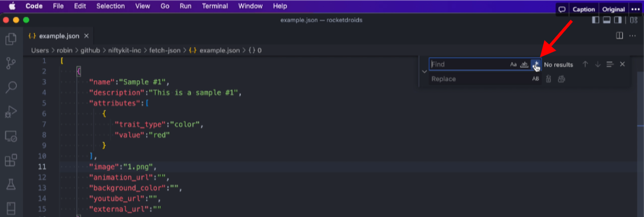Open the Selection menu
Image resolution: width=644 pixels, height=217 pixels.
click(x=110, y=6)
